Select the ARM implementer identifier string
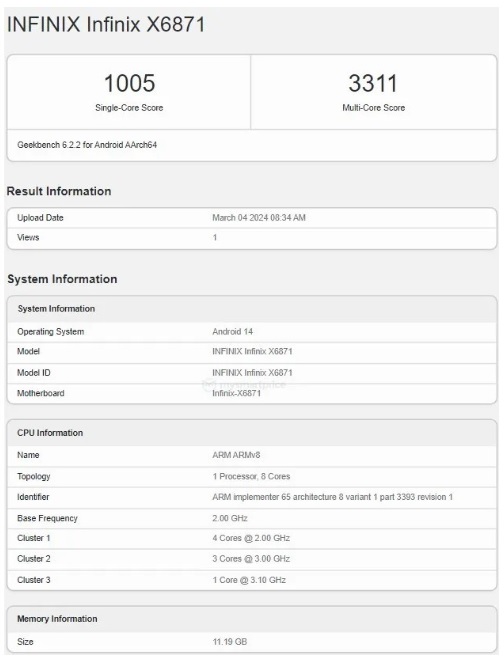Viewport: 504px width, 659px height. (x=332, y=497)
